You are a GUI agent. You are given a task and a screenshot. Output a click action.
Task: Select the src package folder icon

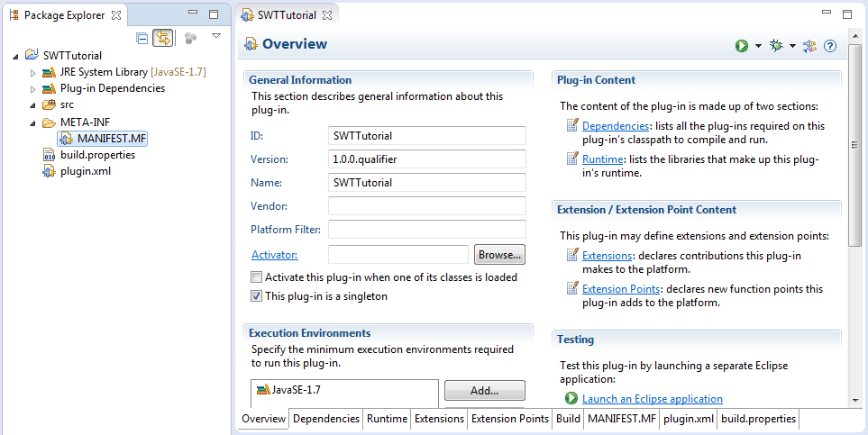pos(50,104)
